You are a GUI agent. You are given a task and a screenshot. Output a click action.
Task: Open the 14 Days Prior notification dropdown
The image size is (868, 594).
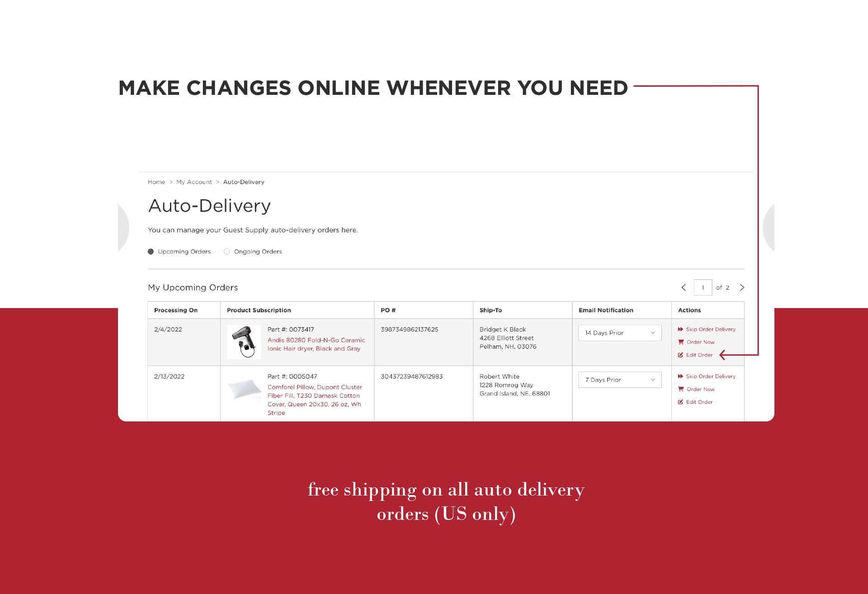point(619,332)
